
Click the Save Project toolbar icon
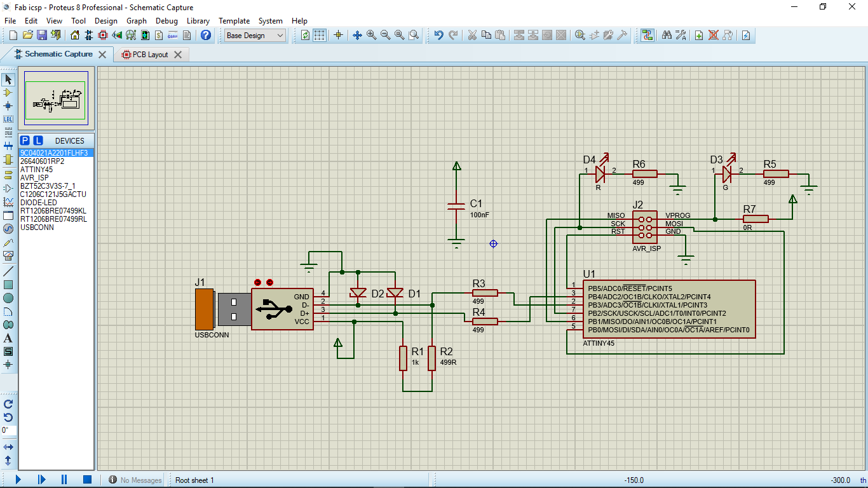pyautogui.click(x=41, y=36)
